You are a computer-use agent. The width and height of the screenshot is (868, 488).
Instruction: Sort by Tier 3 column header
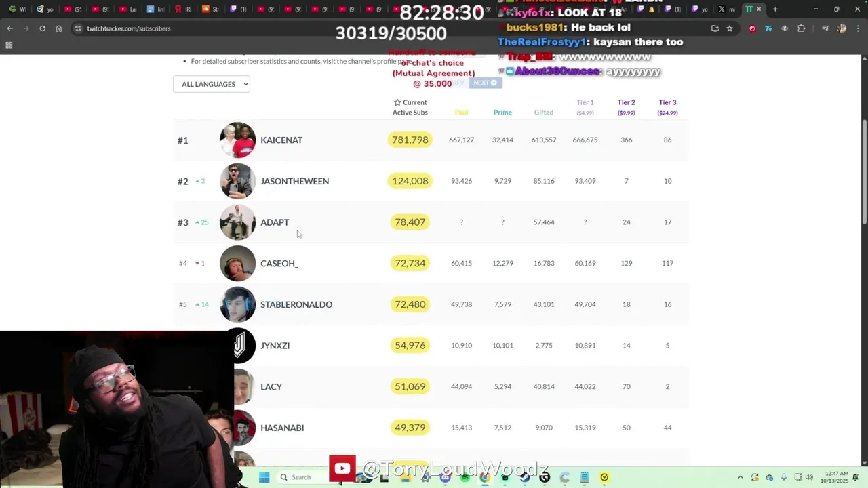pos(668,107)
